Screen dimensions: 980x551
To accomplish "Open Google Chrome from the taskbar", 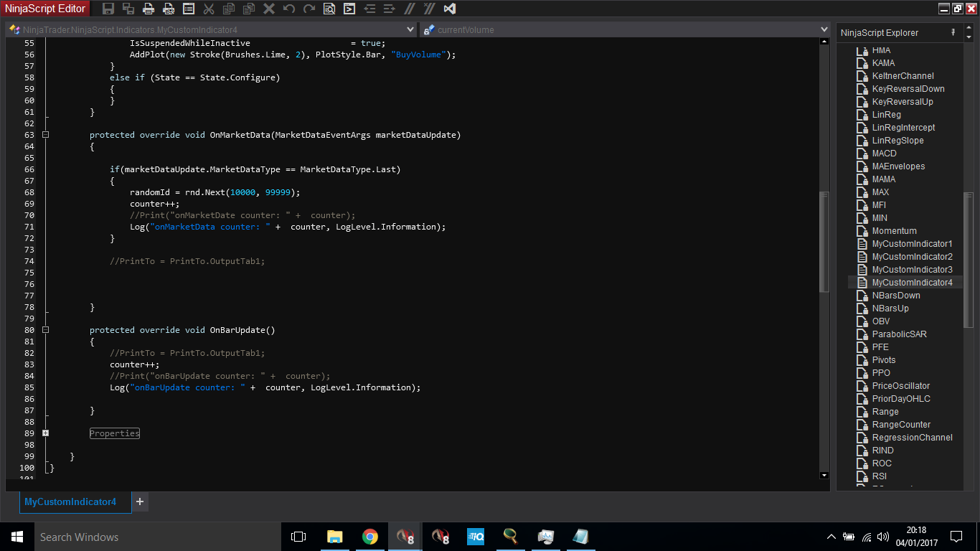I will click(370, 537).
